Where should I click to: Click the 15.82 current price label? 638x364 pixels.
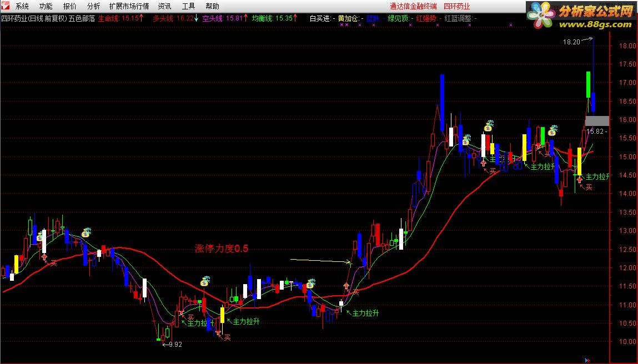click(595, 132)
